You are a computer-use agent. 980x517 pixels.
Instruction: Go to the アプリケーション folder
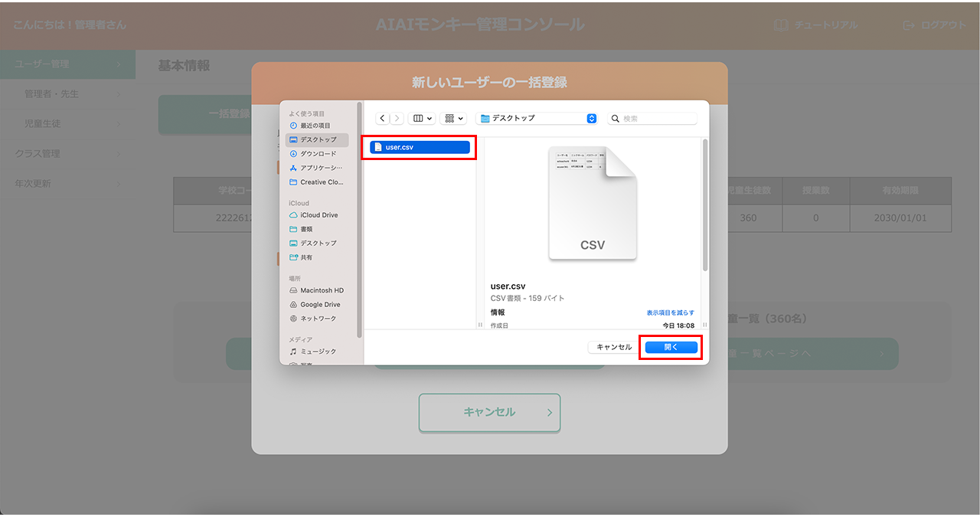click(x=321, y=168)
